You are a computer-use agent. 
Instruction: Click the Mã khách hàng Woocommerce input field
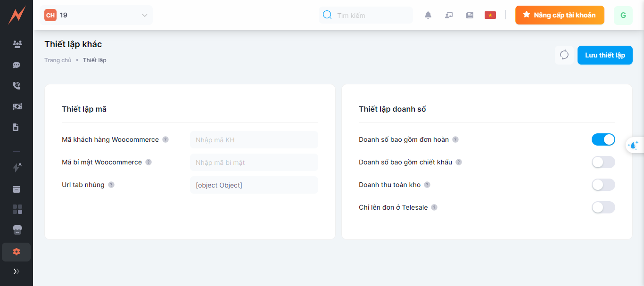(254, 140)
